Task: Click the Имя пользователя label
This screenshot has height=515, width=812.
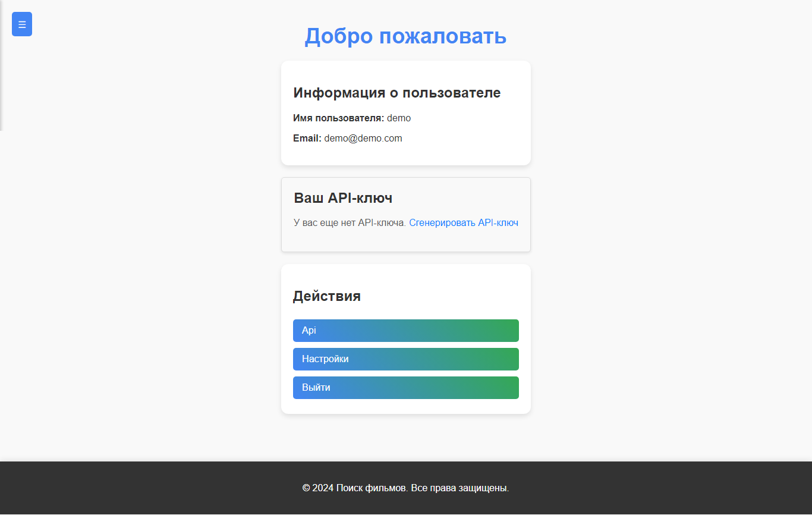Action: [x=338, y=118]
